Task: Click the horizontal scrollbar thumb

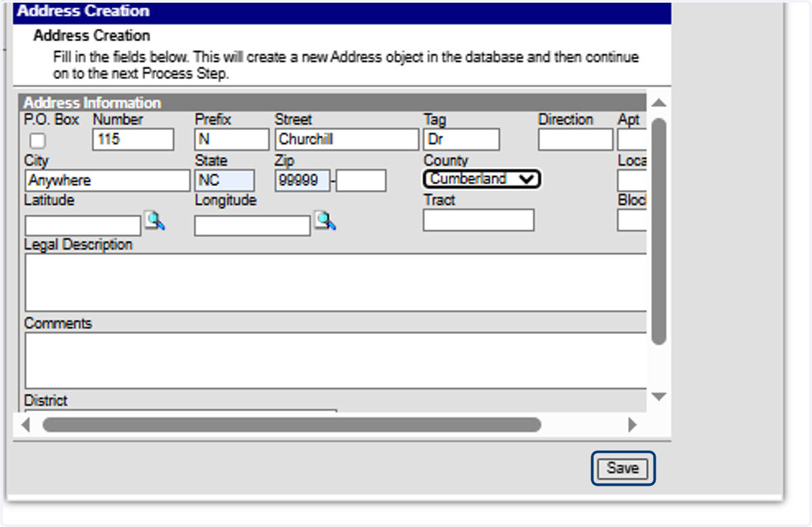Action: coord(292,425)
